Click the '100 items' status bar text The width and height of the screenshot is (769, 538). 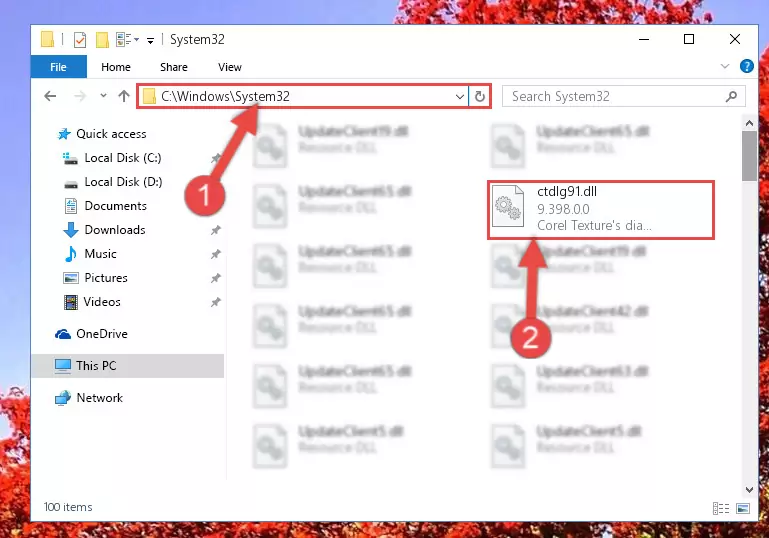tap(68, 507)
